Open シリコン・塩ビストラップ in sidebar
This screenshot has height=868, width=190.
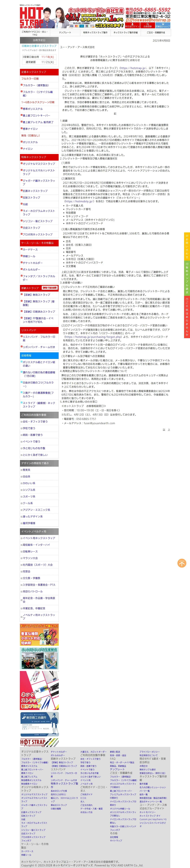point(37,221)
